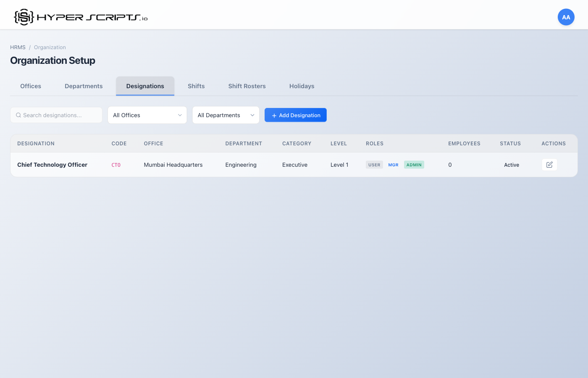The image size is (588, 378).
Task: Open the AA user avatar menu
Action: [566, 17]
